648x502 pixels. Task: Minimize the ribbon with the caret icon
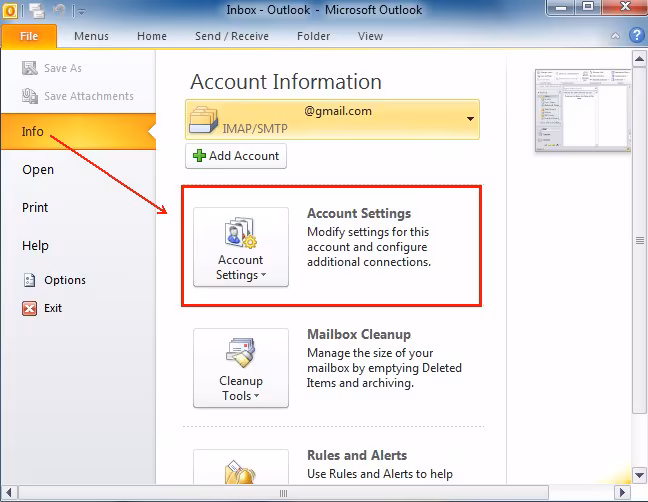[615, 36]
